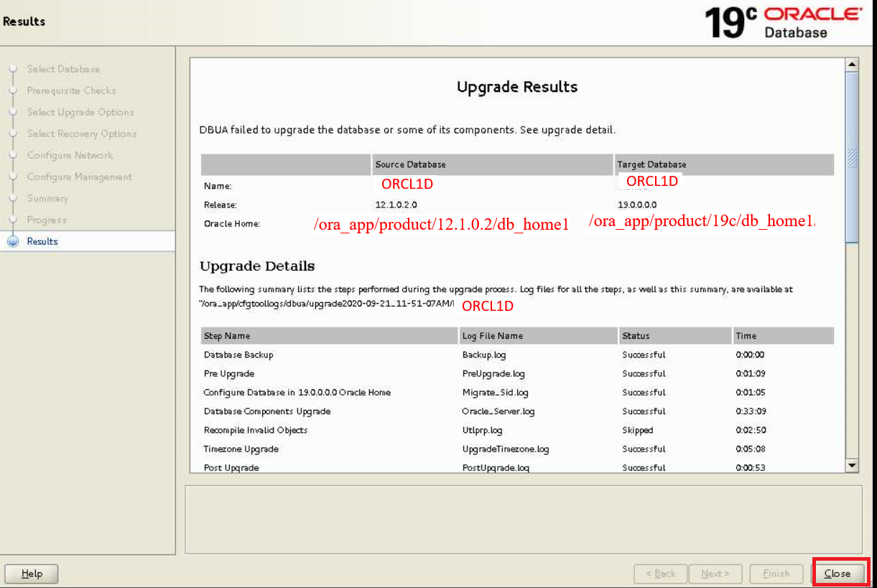Image resolution: width=877 pixels, height=588 pixels.
Task: Click the scrollbar up arrow
Action: point(851,63)
